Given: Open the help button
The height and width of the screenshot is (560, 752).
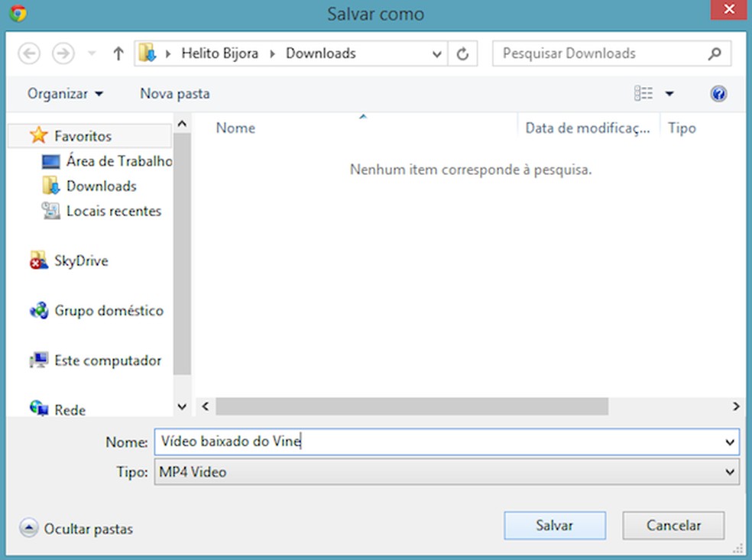Looking at the screenshot, I should (718, 93).
